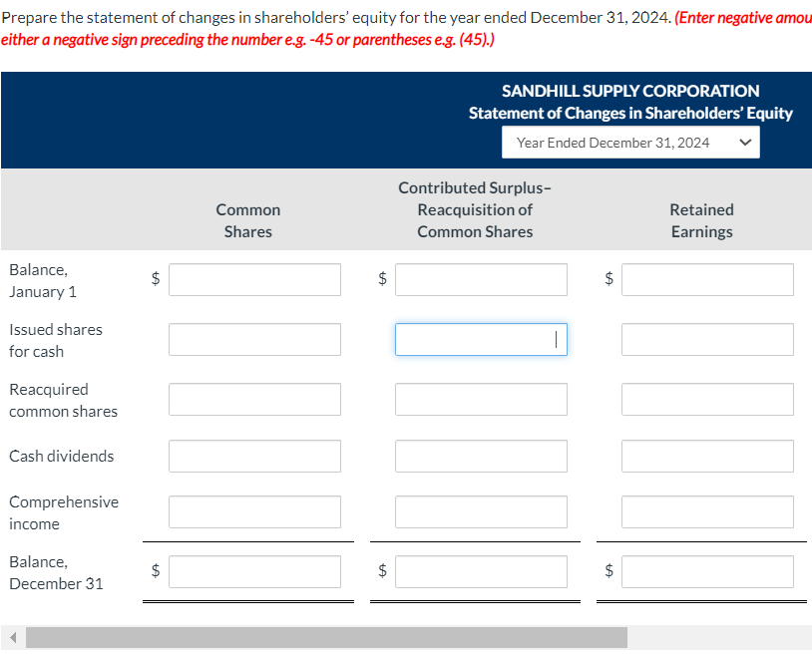
Task: Click the Retained Earnings column header
Action: click(x=701, y=220)
